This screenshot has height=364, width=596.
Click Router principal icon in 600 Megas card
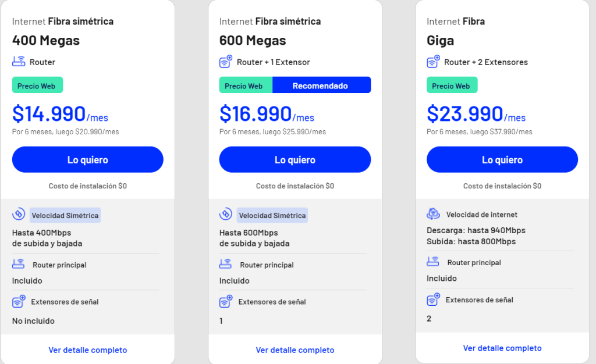[x=226, y=264]
